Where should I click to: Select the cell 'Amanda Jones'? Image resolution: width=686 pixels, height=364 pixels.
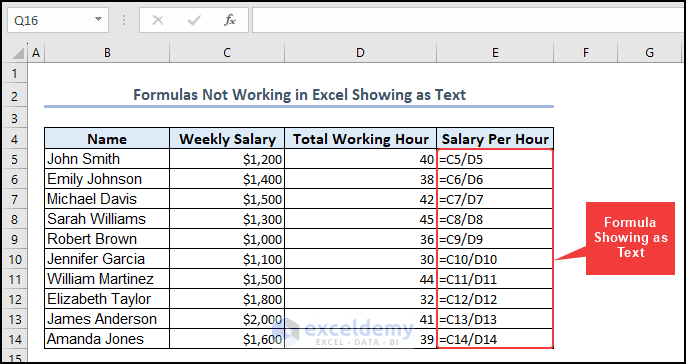107,339
